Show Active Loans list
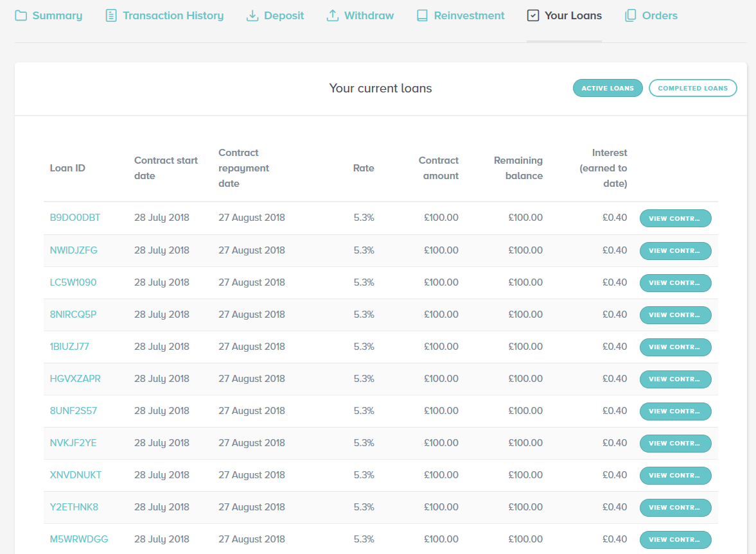This screenshot has width=756, height=554. 608,88
